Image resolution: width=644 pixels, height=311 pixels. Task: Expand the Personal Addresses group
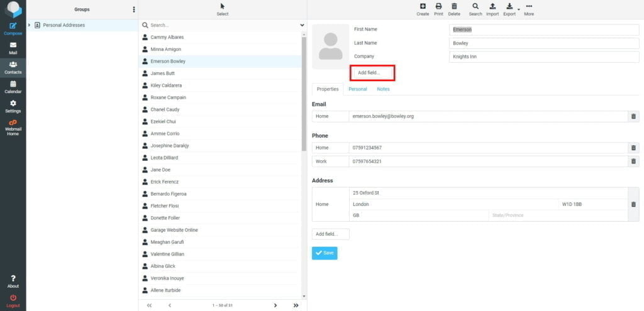(29, 25)
